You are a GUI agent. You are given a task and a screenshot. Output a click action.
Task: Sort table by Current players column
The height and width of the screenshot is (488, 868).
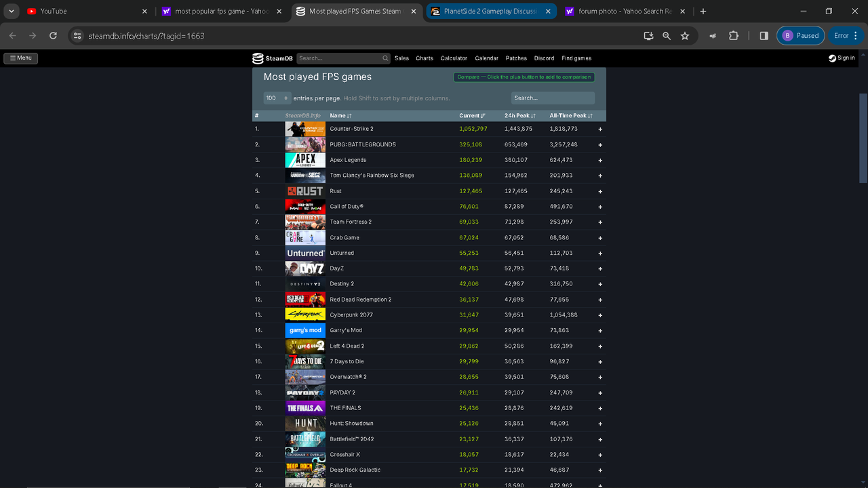[x=472, y=116]
